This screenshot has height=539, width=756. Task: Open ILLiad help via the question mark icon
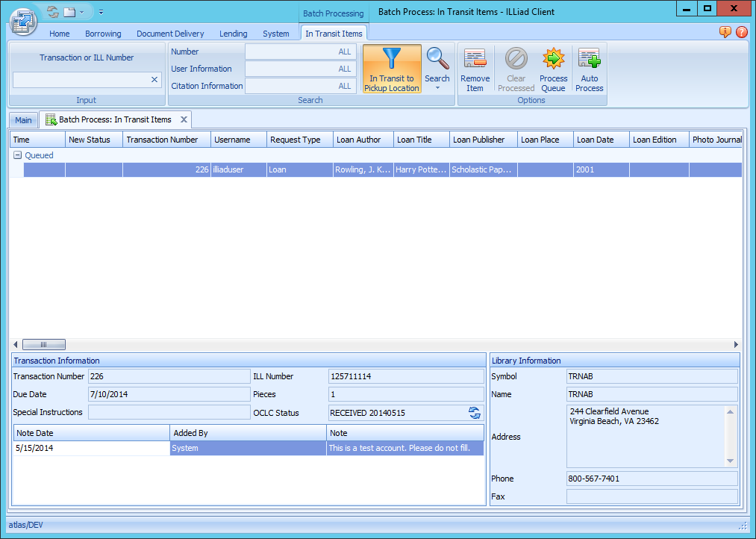click(x=743, y=32)
